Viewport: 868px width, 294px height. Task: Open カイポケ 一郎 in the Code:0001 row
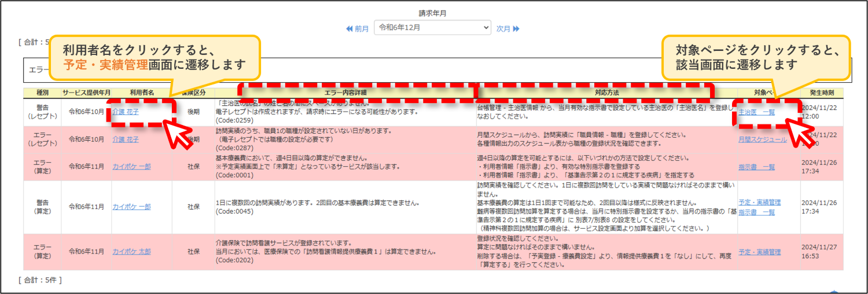(x=131, y=167)
